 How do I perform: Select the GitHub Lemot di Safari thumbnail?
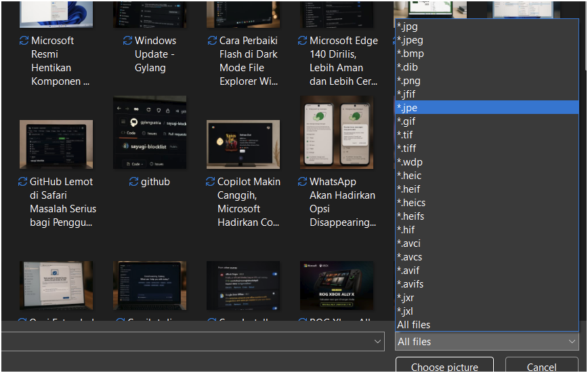coord(56,144)
